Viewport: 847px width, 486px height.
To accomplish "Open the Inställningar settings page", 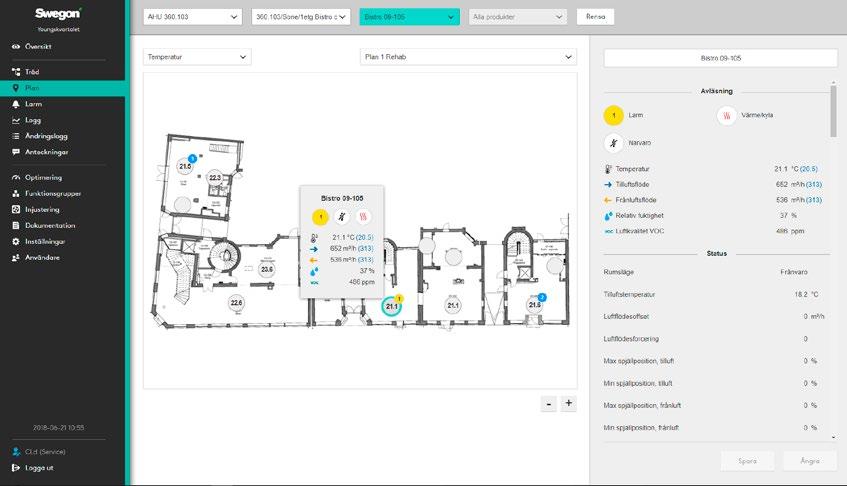I will (x=45, y=241).
